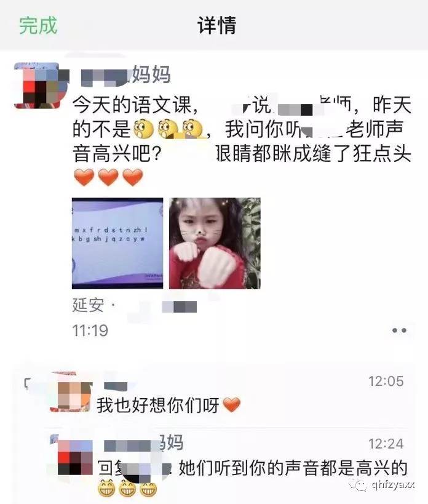Tap the 12:05 commenter's avatar

[x=71, y=393]
